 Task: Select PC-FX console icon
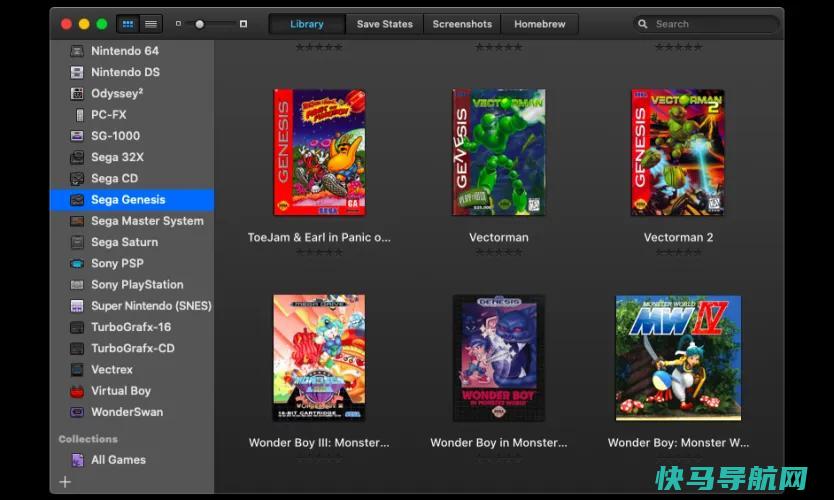[80, 115]
